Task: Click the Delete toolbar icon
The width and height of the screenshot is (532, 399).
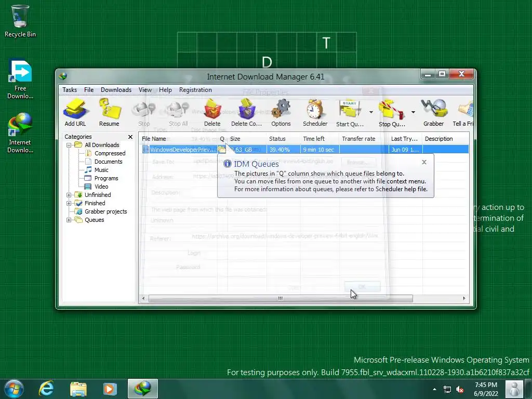Action: tap(212, 113)
